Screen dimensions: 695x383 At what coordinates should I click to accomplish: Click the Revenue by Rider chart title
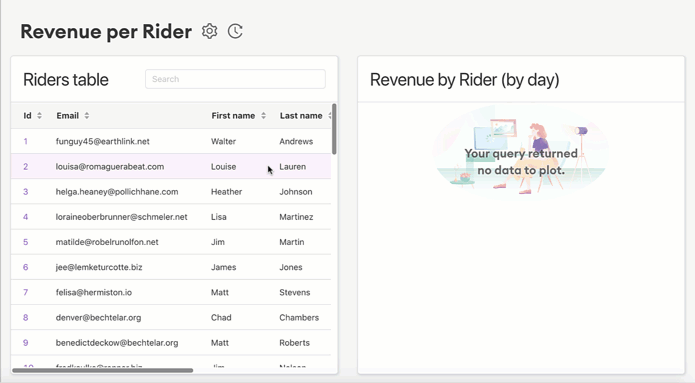[465, 80]
